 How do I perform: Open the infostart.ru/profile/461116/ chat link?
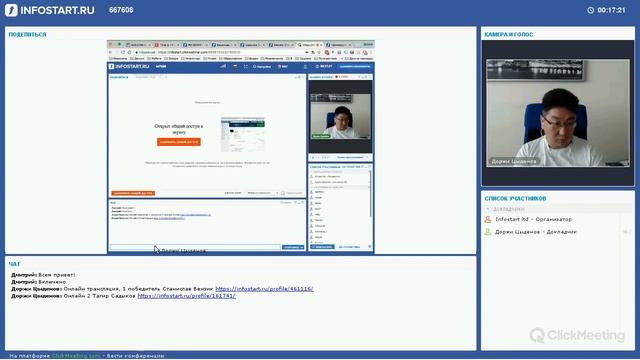coord(264,289)
